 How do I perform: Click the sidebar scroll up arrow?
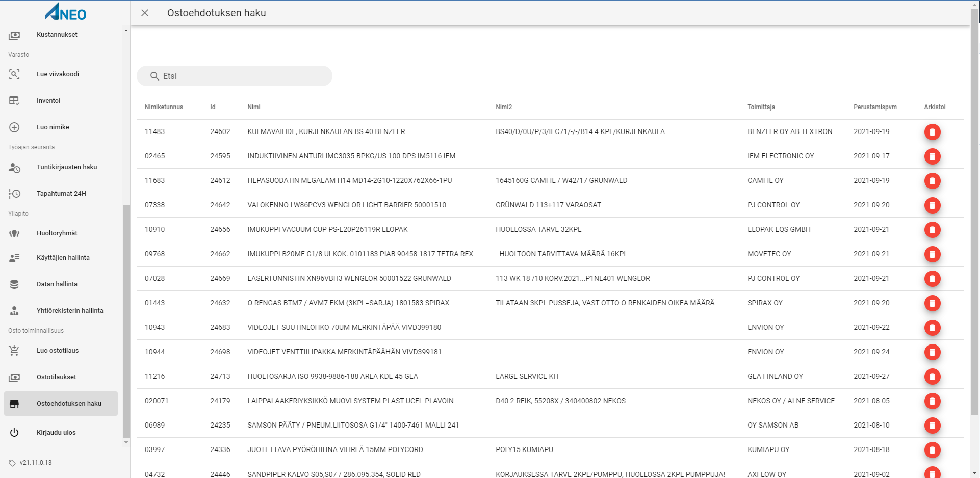[126, 30]
